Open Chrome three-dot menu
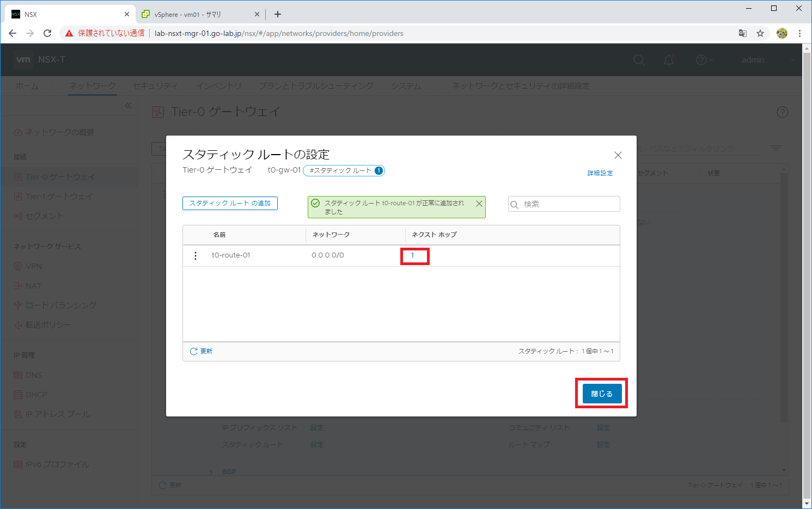The image size is (812, 509). click(799, 33)
